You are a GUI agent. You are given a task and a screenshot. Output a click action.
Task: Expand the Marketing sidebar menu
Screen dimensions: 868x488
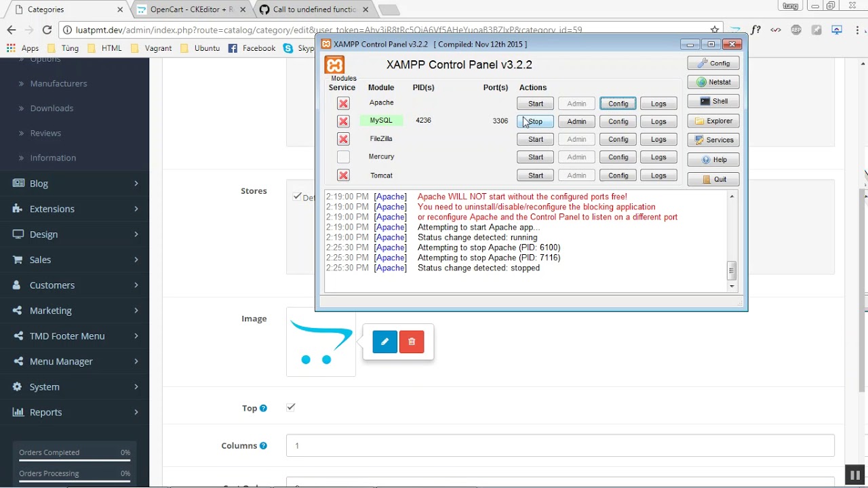pos(75,310)
